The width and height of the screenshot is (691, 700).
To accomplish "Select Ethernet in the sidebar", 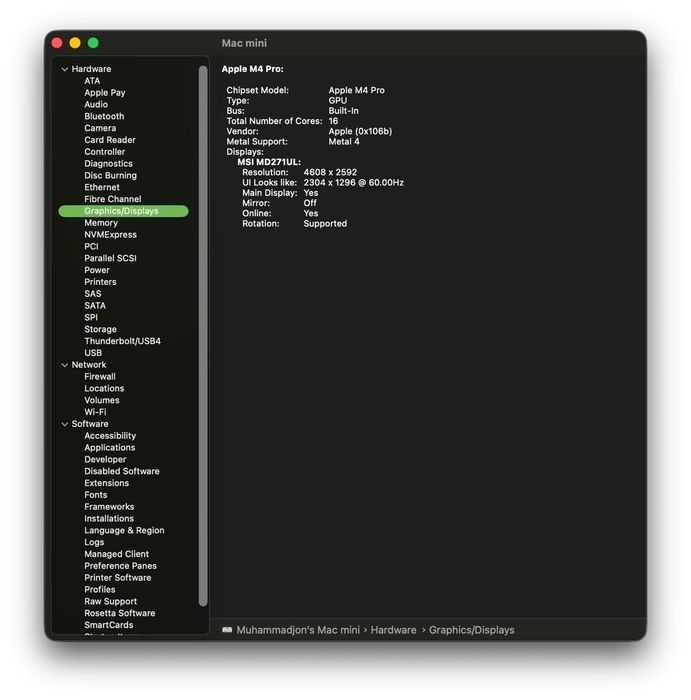I will point(102,188).
